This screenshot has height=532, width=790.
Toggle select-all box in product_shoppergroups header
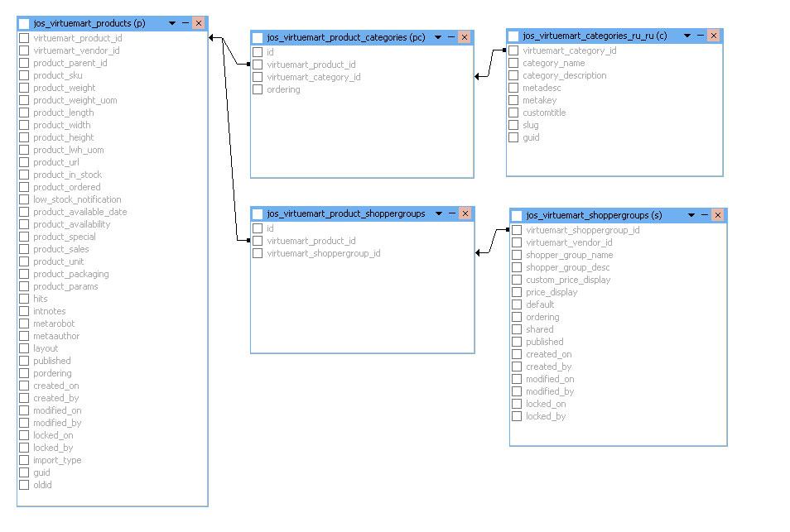pyautogui.click(x=258, y=213)
